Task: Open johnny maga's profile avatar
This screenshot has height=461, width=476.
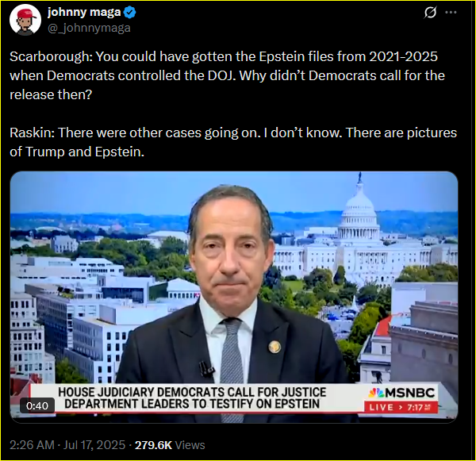Action: (x=25, y=20)
